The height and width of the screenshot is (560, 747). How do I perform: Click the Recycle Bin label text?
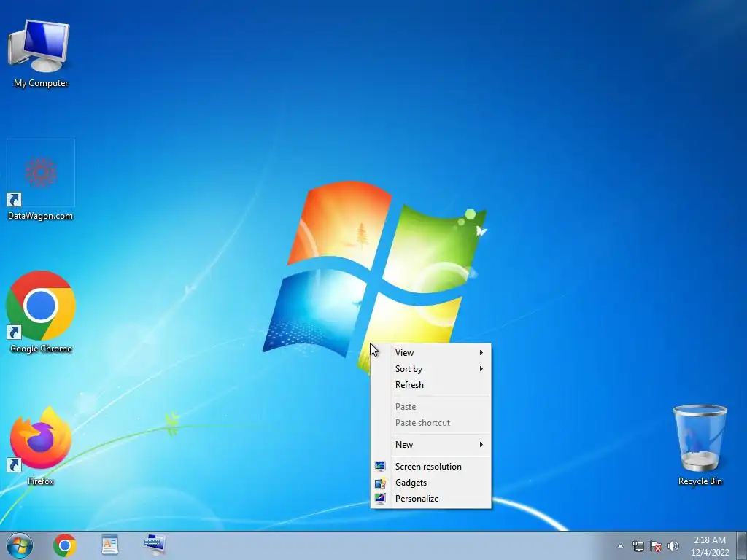point(700,481)
